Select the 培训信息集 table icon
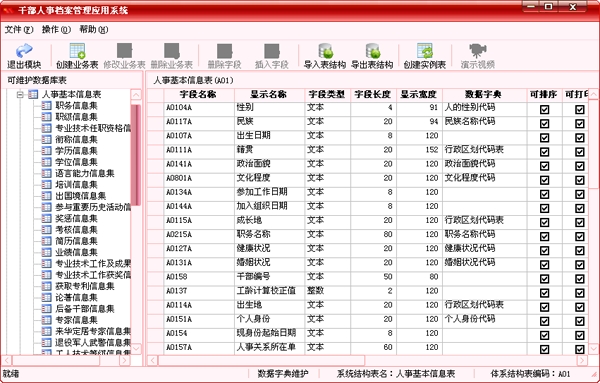 point(46,184)
